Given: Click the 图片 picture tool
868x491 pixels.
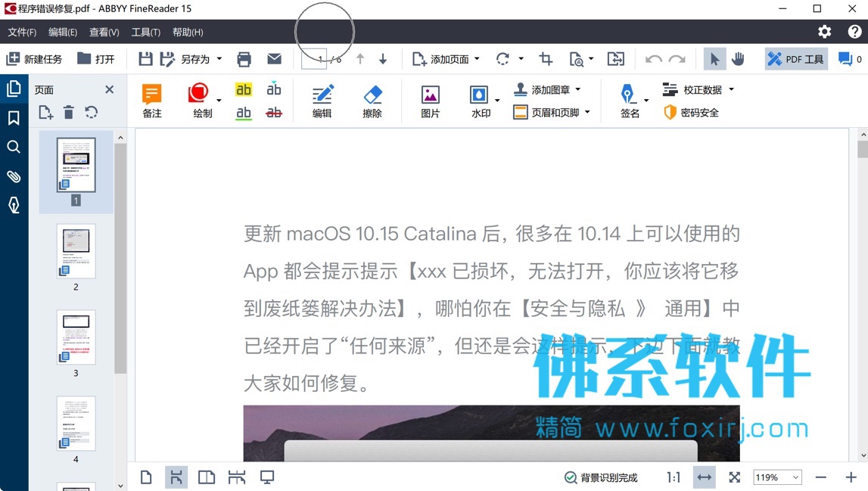Looking at the screenshot, I should (x=430, y=101).
